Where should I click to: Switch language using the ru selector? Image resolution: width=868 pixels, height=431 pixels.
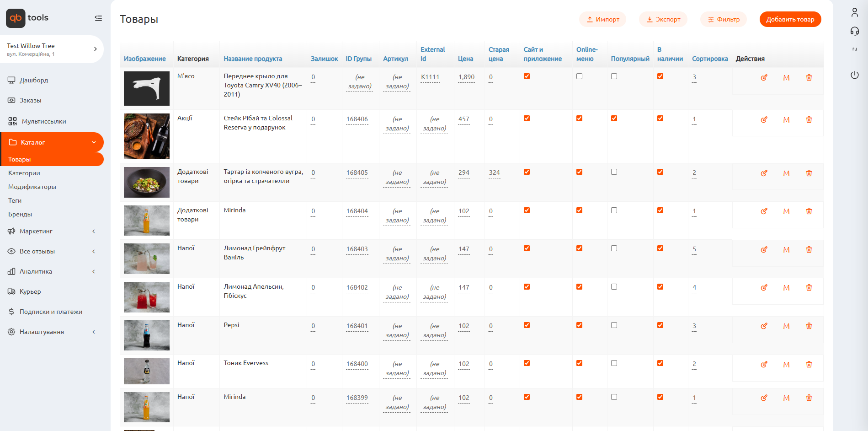click(855, 49)
